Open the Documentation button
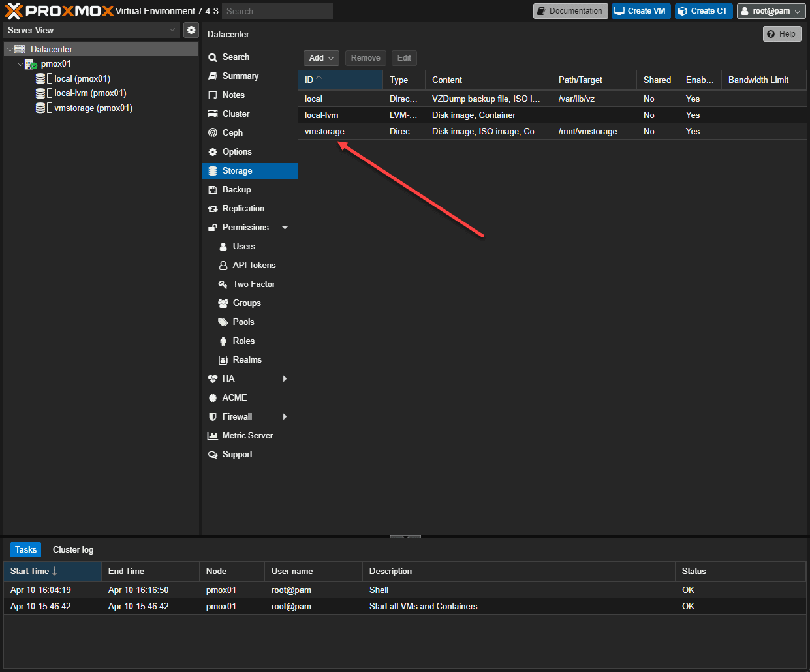Viewport: 810px width, 672px height. click(570, 11)
